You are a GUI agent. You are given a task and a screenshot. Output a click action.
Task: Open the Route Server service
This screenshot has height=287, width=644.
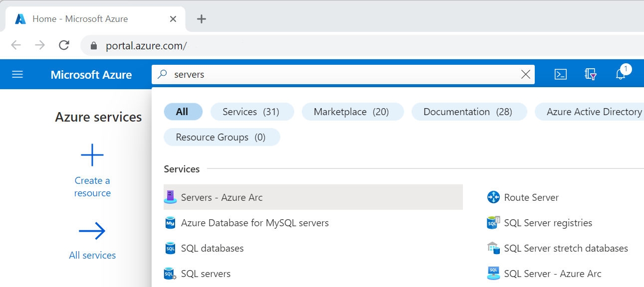531,197
